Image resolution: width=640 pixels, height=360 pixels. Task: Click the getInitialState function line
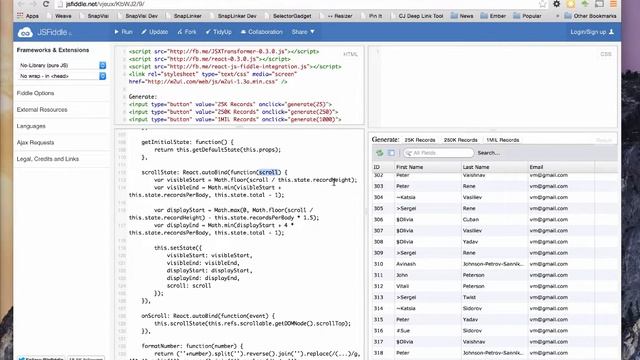(x=187, y=142)
